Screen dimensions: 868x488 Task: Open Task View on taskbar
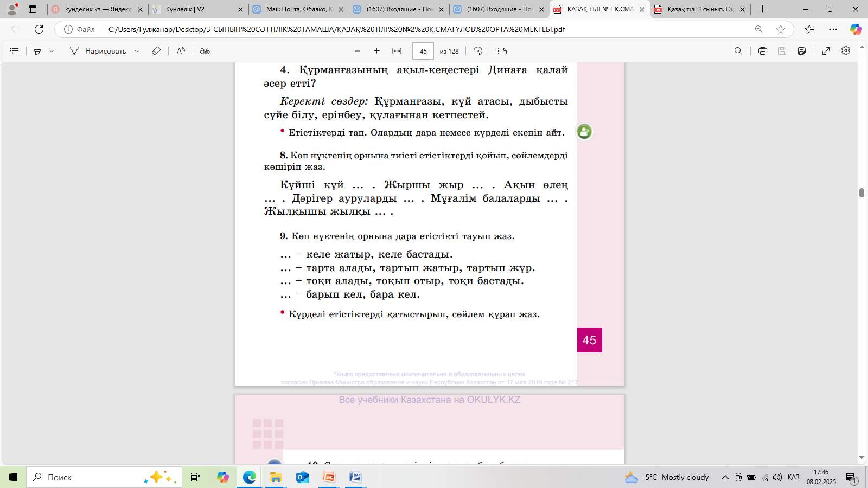click(x=195, y=477)
